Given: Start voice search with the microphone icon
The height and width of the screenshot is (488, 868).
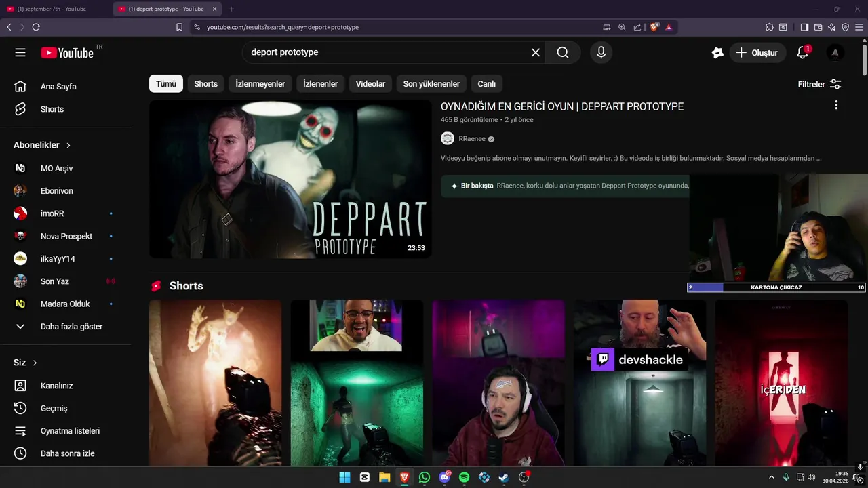Looking at the screenshot, I should click(601, 52).
